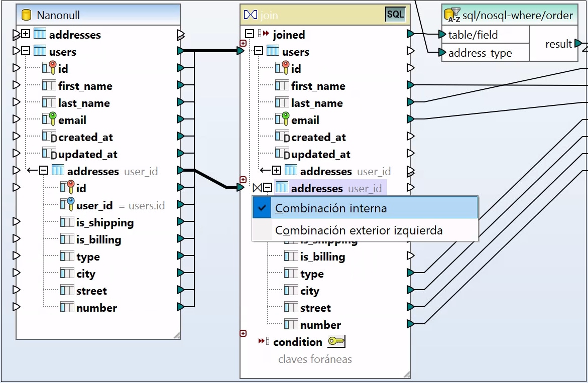Click the sql/nosql-where/order filter icon
Image resolution: width=588 pixels, height=383 pixels.
[x=452, y=15]
